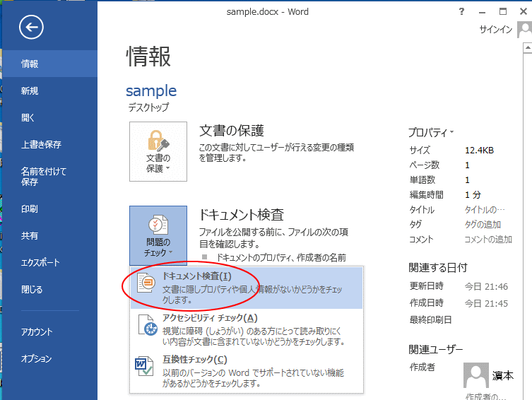Click the 単語数 label
The height and width of the screenshot is (400, 532).
click(x=422, y=180)
